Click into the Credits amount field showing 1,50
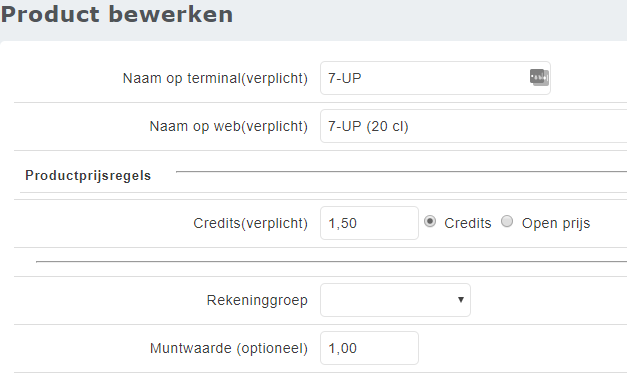Image resolution: width=627 pixels, height=375 pixels. pyautogui.click(x=369, y=223)
